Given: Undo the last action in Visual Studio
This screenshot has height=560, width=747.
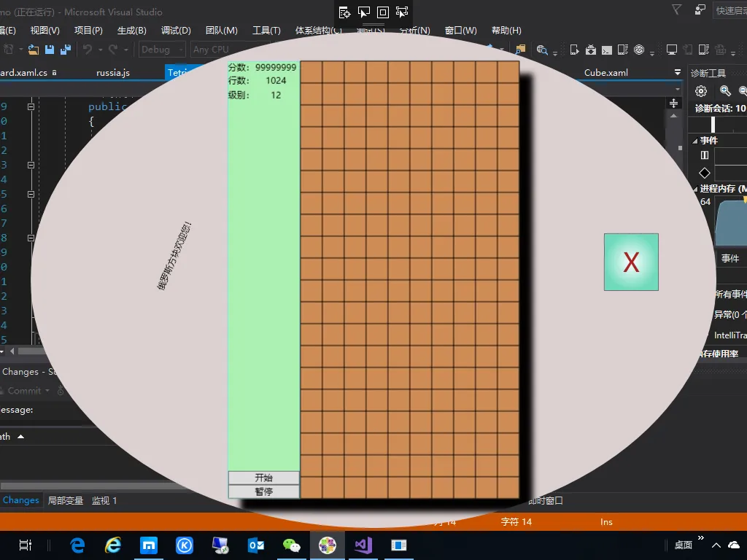Looking at the screenshot, I should tap(88, 49).
